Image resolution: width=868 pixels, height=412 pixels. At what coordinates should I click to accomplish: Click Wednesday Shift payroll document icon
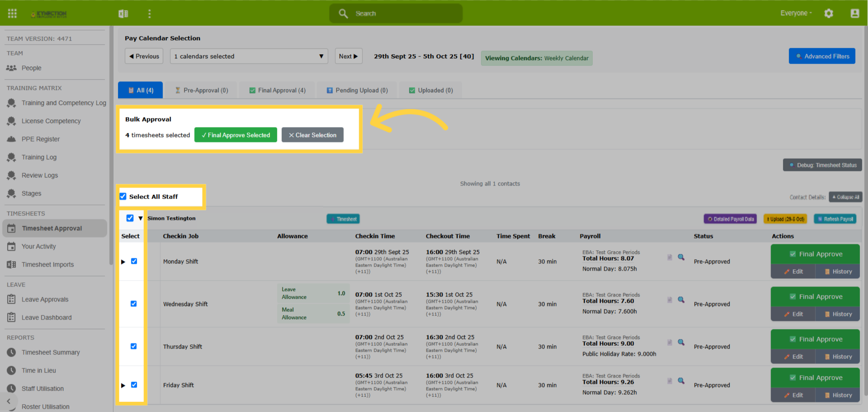669,300
